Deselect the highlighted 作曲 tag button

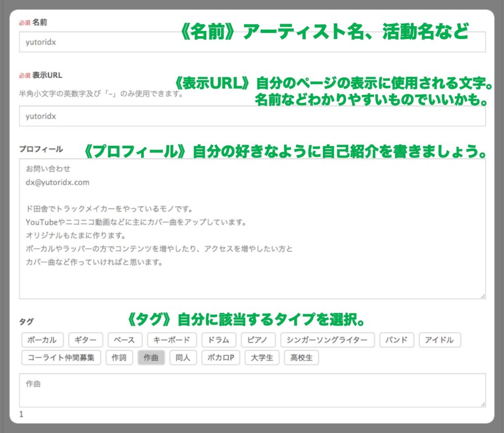pyautogui.click(x=151, y=358)
